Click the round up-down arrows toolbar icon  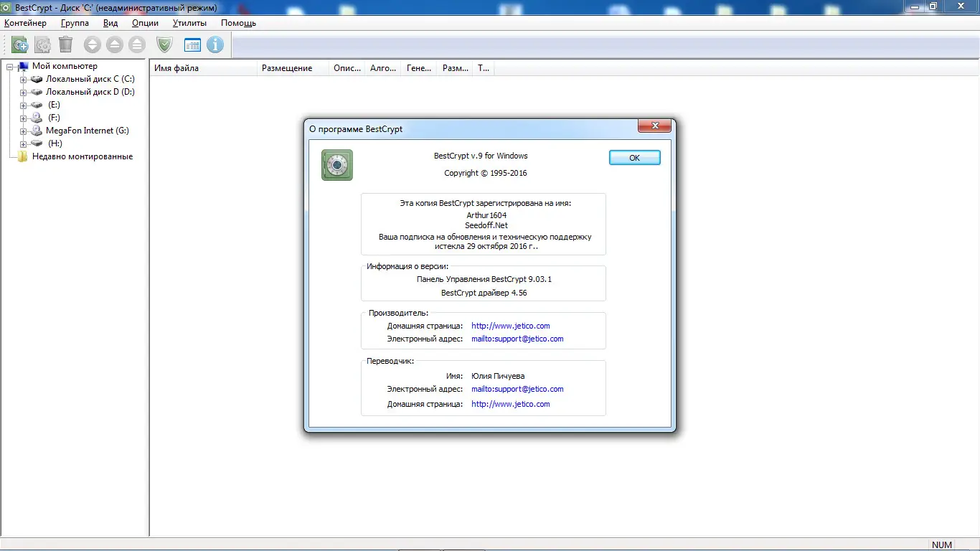(x=92, y=44)
